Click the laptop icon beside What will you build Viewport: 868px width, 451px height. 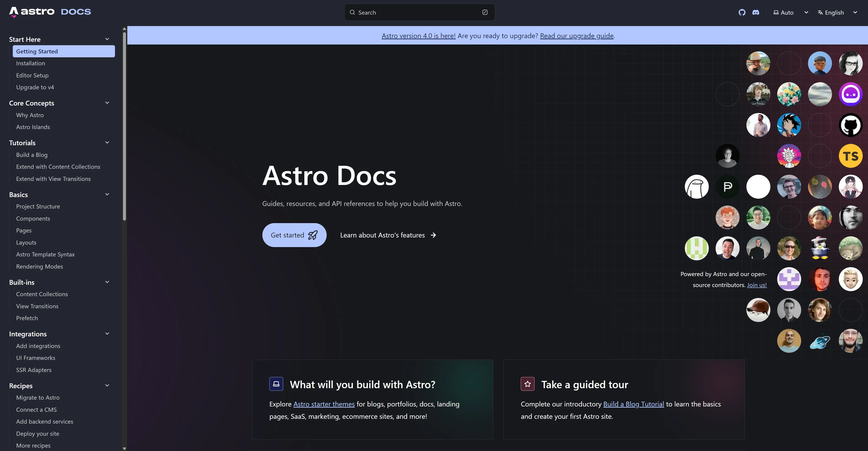pos(276,384)
